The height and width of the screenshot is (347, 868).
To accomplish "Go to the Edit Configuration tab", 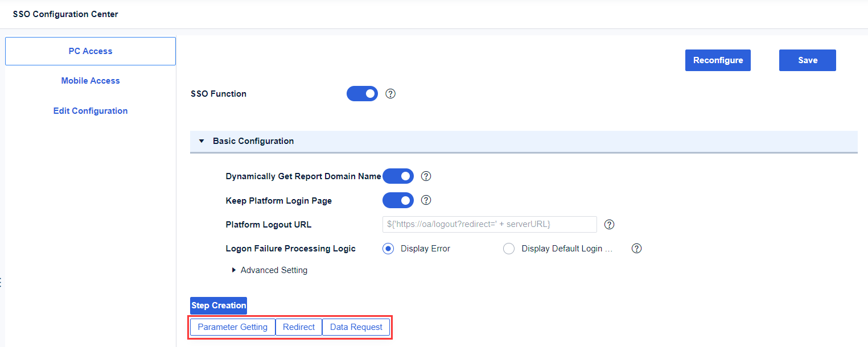I will [90, 111].
